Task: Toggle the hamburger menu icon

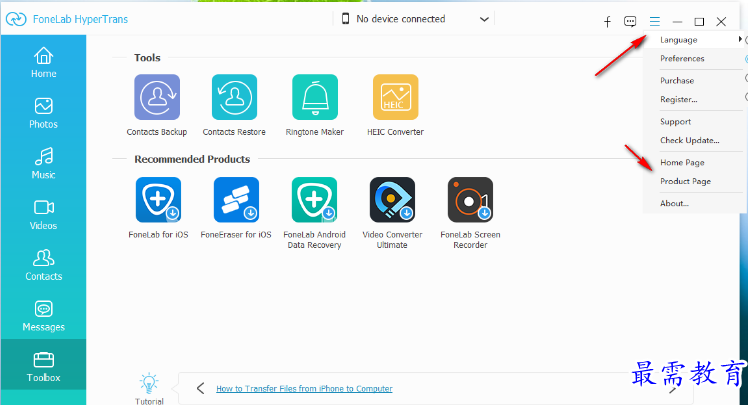Action: point(655,22)
